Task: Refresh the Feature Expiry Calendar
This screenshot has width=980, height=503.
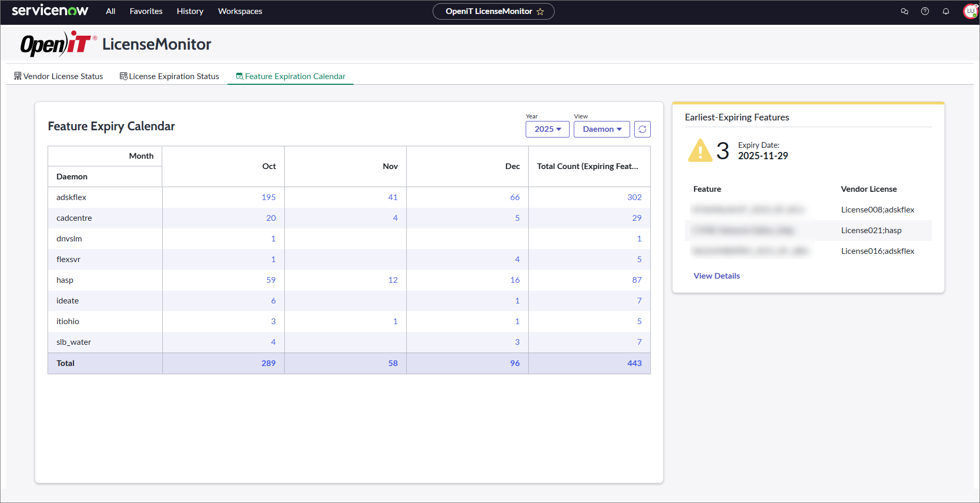Action: pos(642,129)
